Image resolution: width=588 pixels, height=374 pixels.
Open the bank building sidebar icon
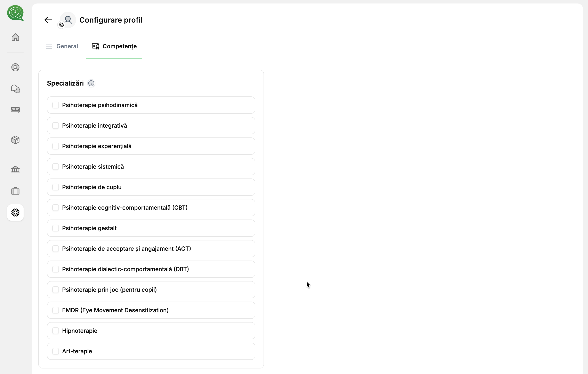[x=15, y=169]
